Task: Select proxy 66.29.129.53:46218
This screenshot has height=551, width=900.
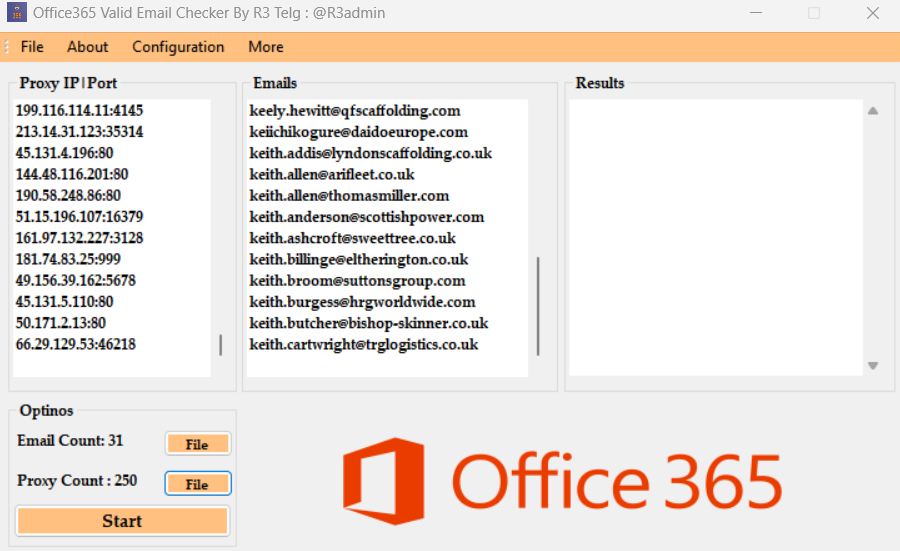Action: click(x=76, y=344)
